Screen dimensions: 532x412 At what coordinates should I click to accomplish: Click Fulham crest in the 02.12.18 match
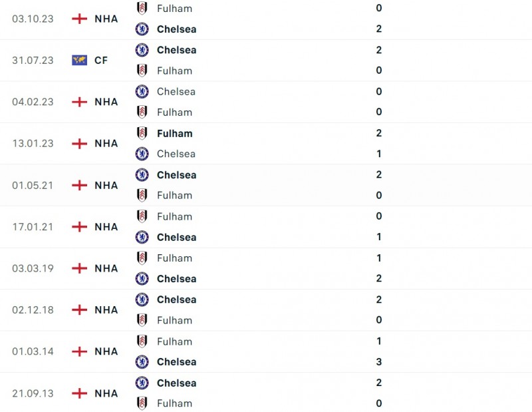142,320
